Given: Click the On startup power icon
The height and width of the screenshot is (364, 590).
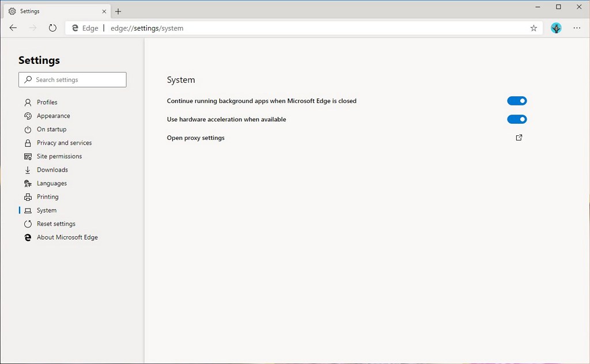Looking at the screenshot, I should click(28, 130).
